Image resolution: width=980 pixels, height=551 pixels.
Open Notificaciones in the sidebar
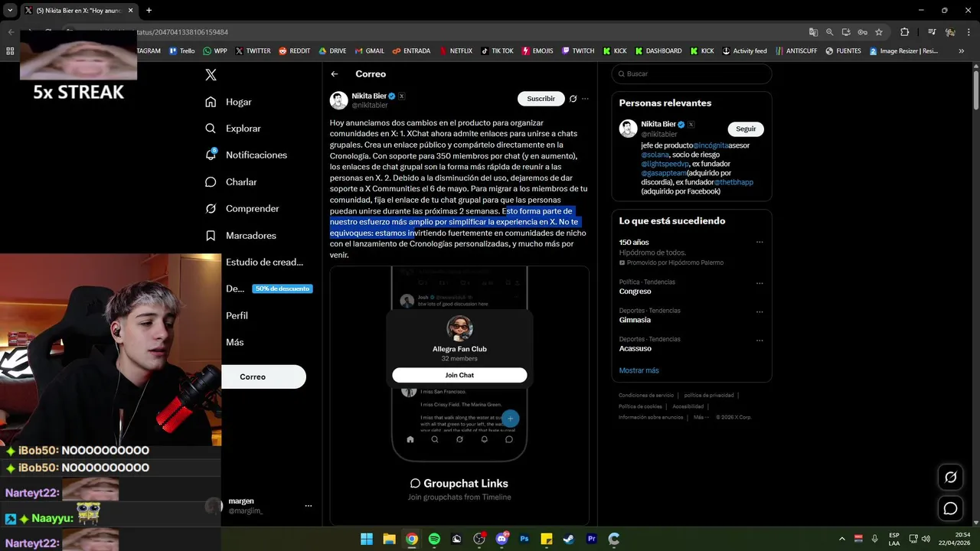[246, 155]
